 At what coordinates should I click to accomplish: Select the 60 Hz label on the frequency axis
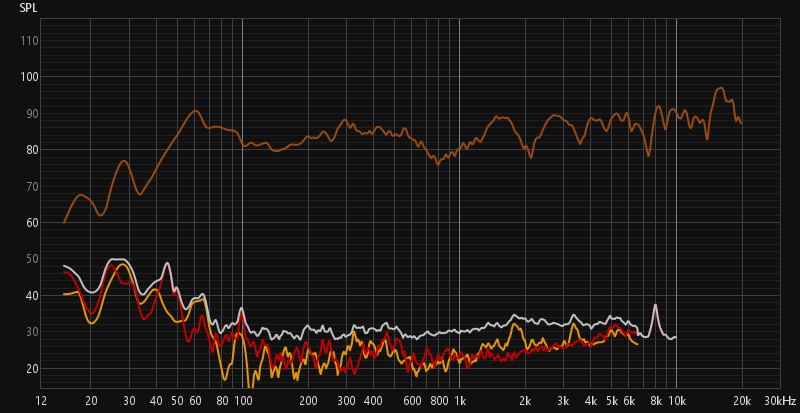(x=195, y=400)
